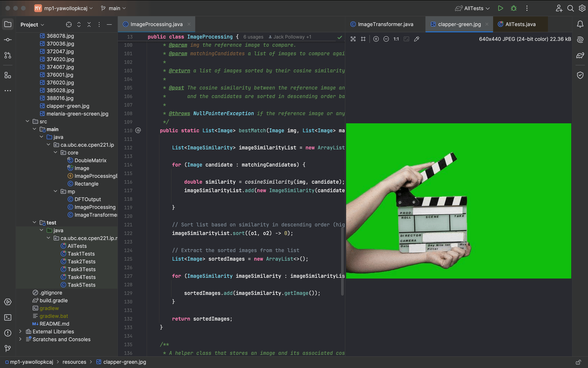Open the Pull Requests tool window
This screenshot has width=588, height=368.
coord(8,55)
